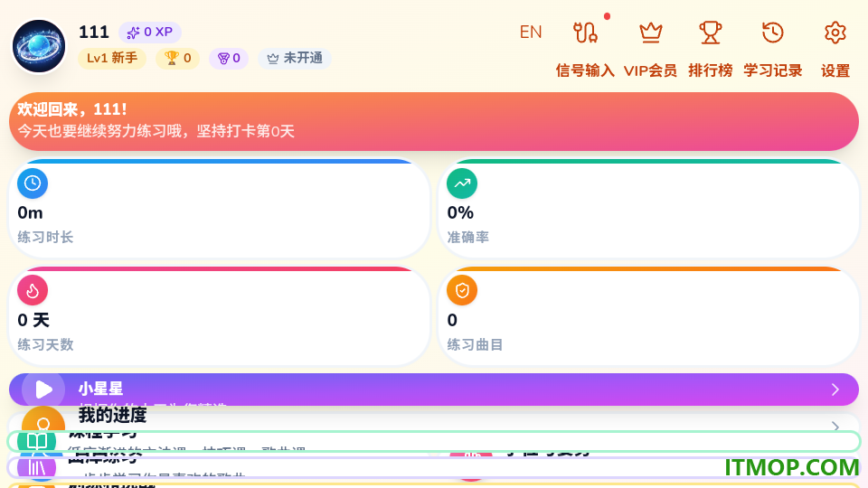The width and height of the screenshot is (868, 488).
Task: Open the VIP membership crown icon
Action: (x=650, y=33)
